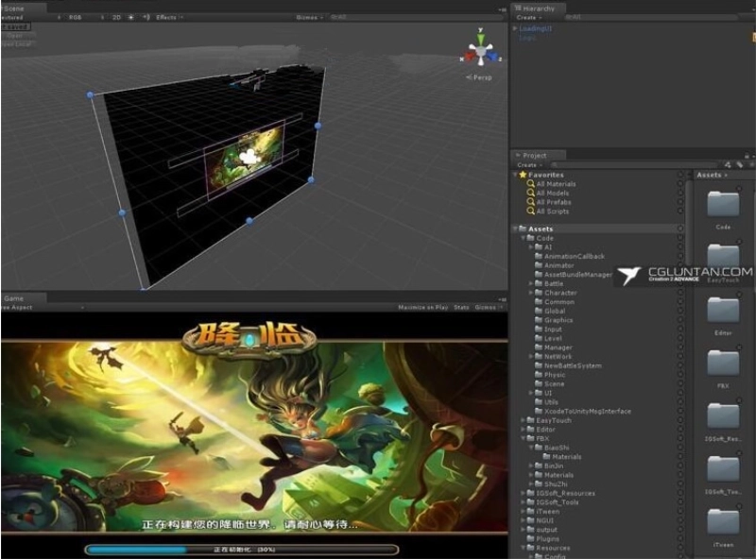756x559 pixels.
Task: Select the IGSoft_Too folder thumbnail
Action: [723, 468]
